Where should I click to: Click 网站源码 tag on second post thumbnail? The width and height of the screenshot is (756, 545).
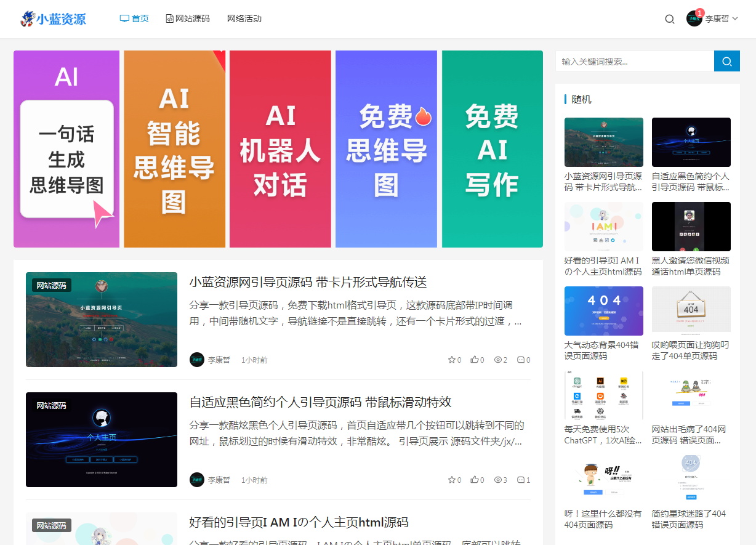coord(52,405)
